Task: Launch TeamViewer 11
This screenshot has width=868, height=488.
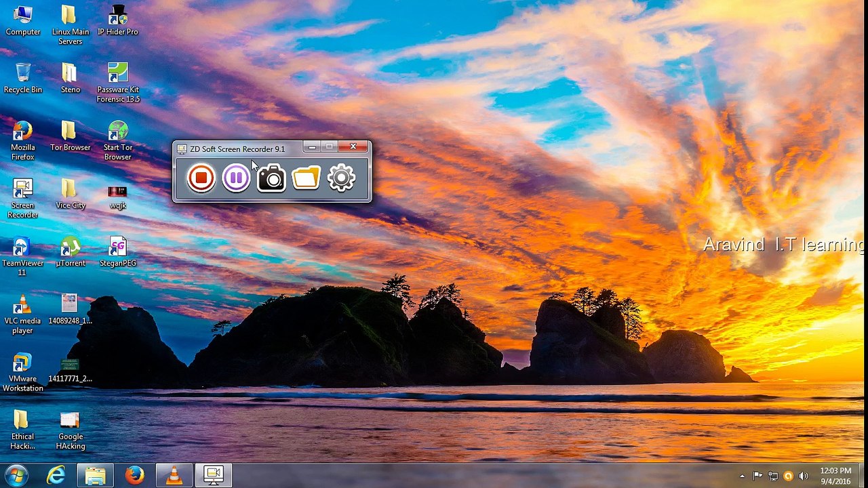Action: (x=22, y=256)
